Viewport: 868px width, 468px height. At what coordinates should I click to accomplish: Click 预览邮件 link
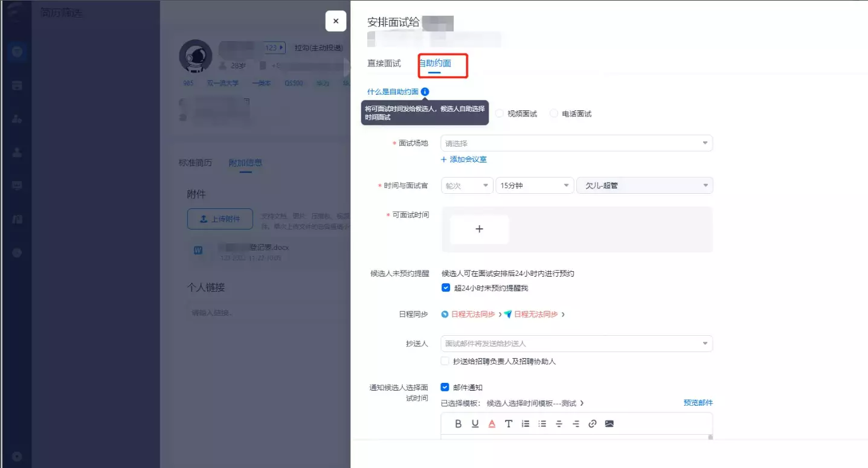(698, 403)
